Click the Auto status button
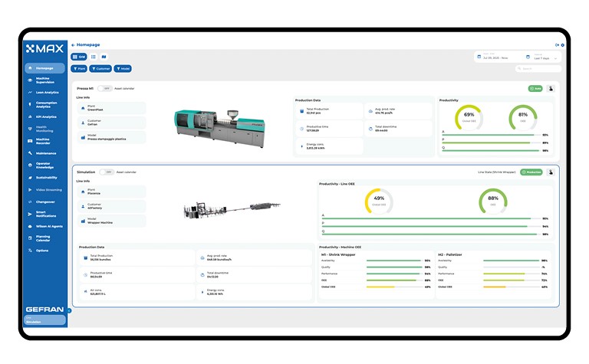 click(535, 88)
